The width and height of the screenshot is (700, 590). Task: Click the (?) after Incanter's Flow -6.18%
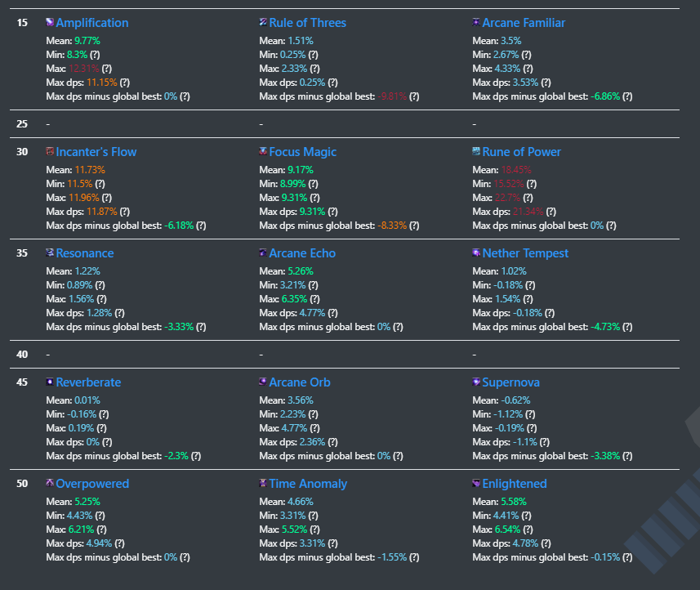click(x=201, y=226)
